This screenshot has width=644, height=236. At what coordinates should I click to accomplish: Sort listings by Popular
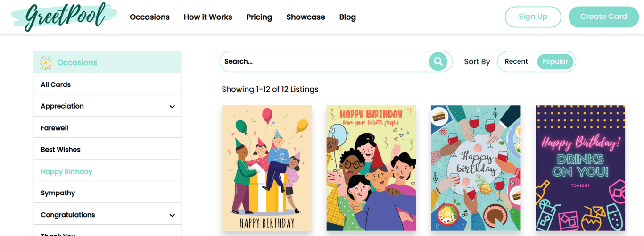(x=555, y=61)
